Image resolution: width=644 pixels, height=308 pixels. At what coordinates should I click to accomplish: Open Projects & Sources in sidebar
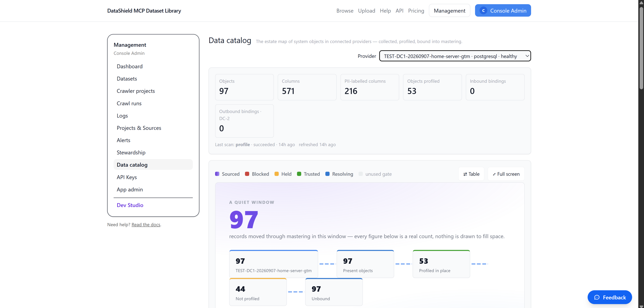pyautogui.click(x=153, y=128)
